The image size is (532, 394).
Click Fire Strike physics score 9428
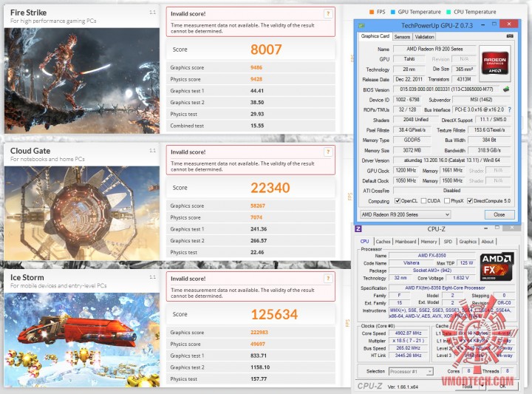(x=256, y=79)
